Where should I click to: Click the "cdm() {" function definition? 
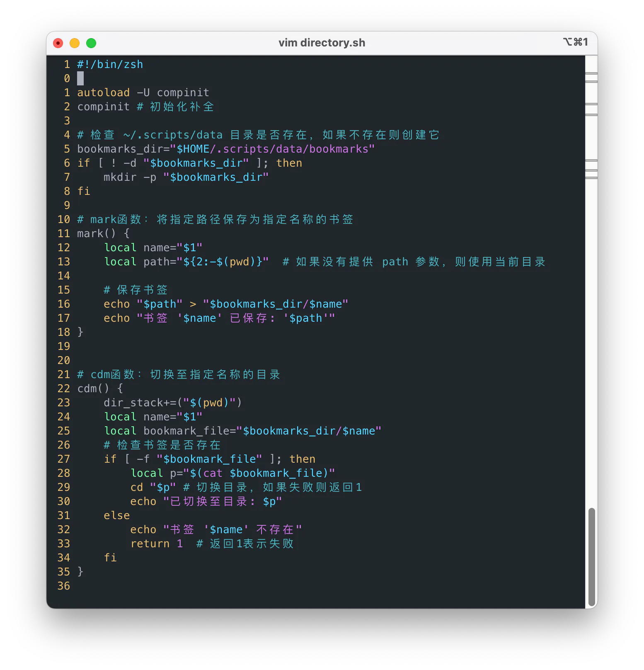(x=100, y=388)
